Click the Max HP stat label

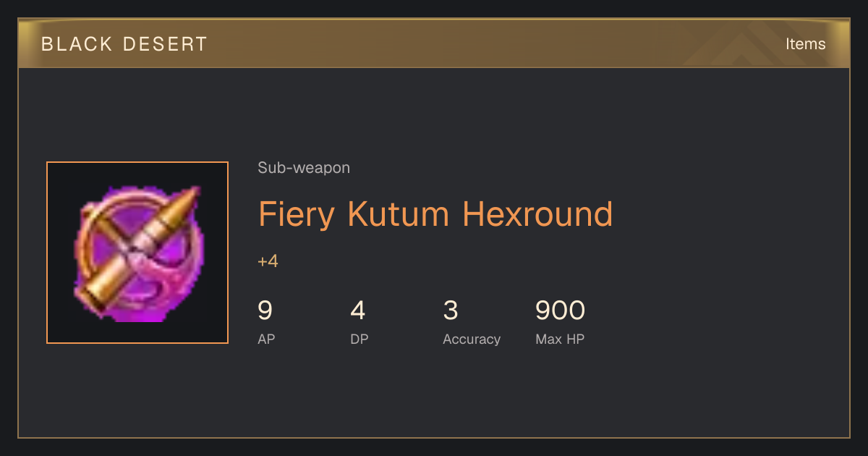click(x=560, y=339)
